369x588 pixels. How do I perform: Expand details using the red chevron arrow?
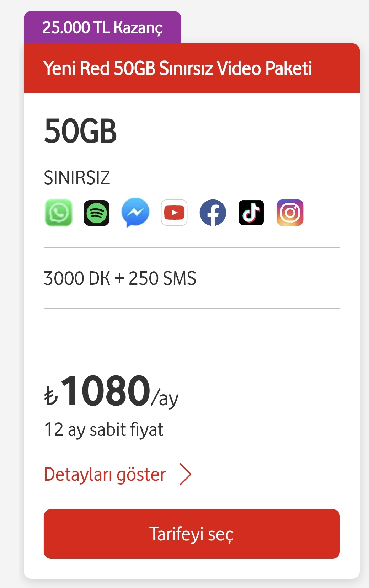click(x=185, y=474)
